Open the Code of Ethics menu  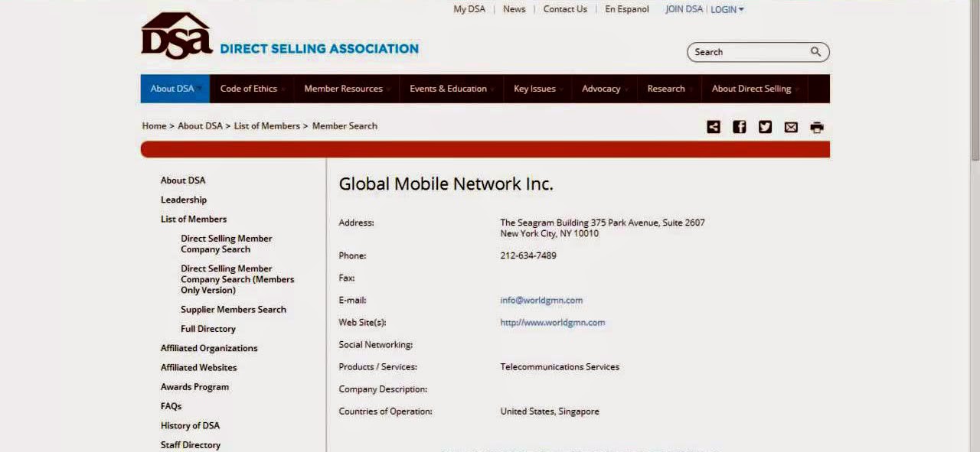[252, 89]
